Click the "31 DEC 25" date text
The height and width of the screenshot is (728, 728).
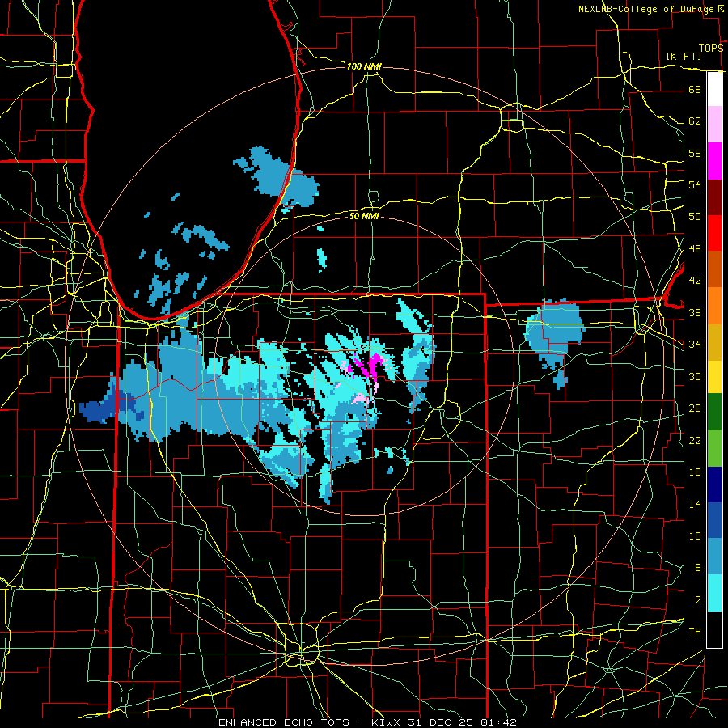(x=441, y=722)
